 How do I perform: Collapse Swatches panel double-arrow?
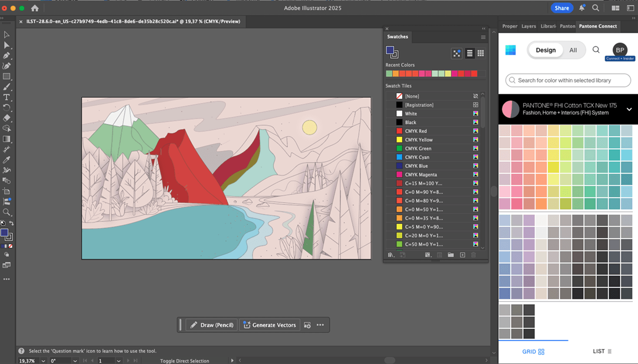483,29
